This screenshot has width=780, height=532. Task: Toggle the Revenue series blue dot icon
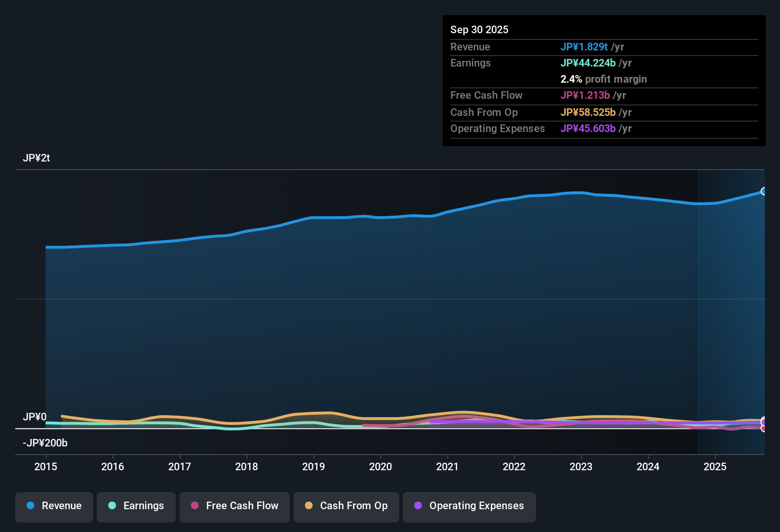coord(30,506)
